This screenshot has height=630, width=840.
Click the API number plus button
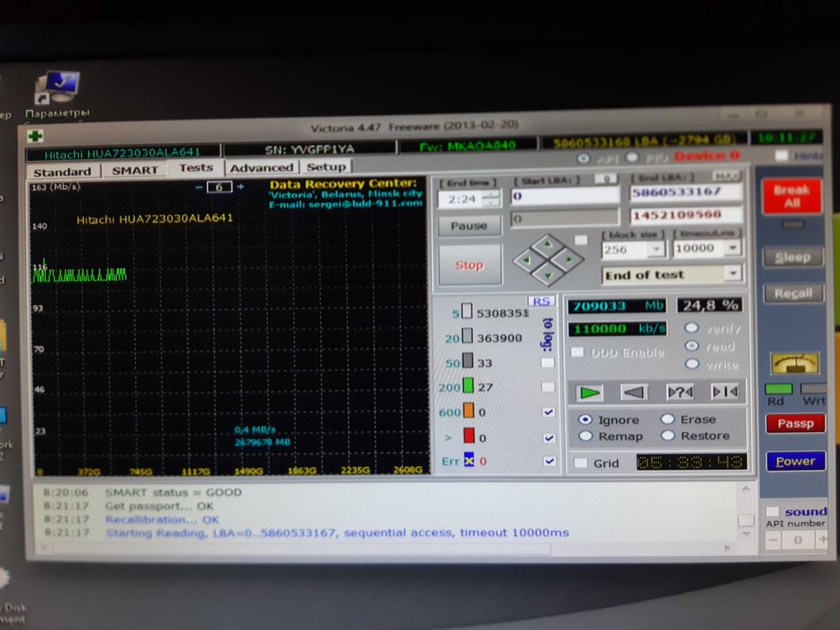pyautogui.click(x=821, y=541)
